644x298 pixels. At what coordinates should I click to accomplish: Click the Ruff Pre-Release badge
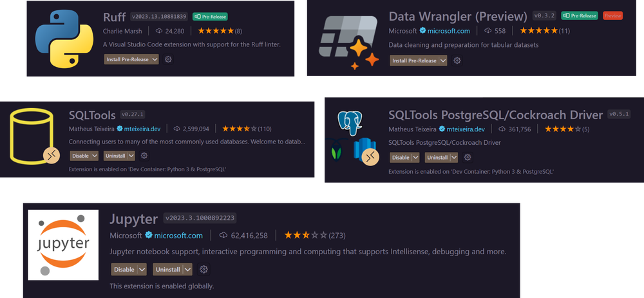pos(210,17)
